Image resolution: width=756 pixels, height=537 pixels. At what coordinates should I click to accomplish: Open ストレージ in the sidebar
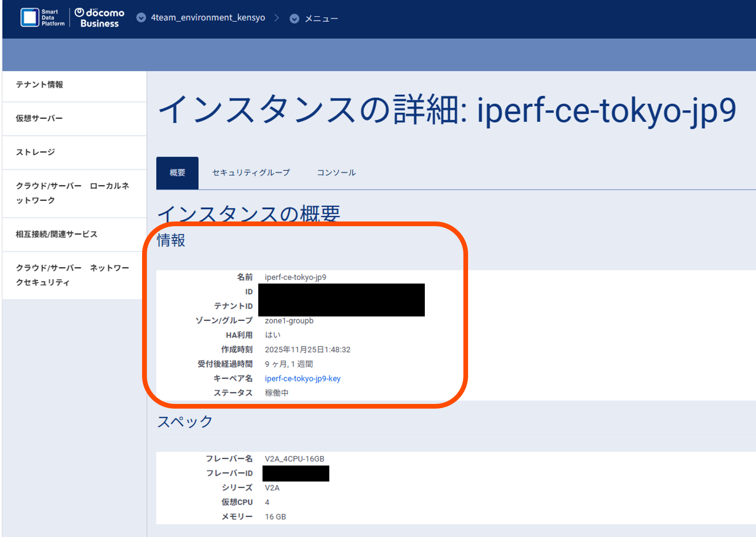point(74,152)
